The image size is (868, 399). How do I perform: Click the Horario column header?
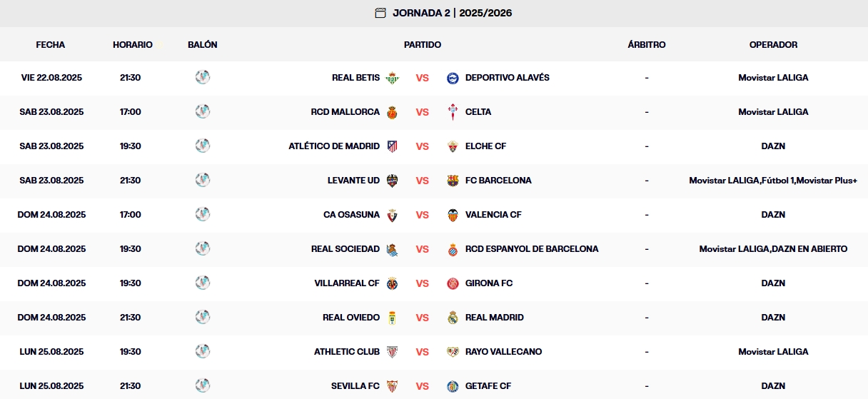133,44
